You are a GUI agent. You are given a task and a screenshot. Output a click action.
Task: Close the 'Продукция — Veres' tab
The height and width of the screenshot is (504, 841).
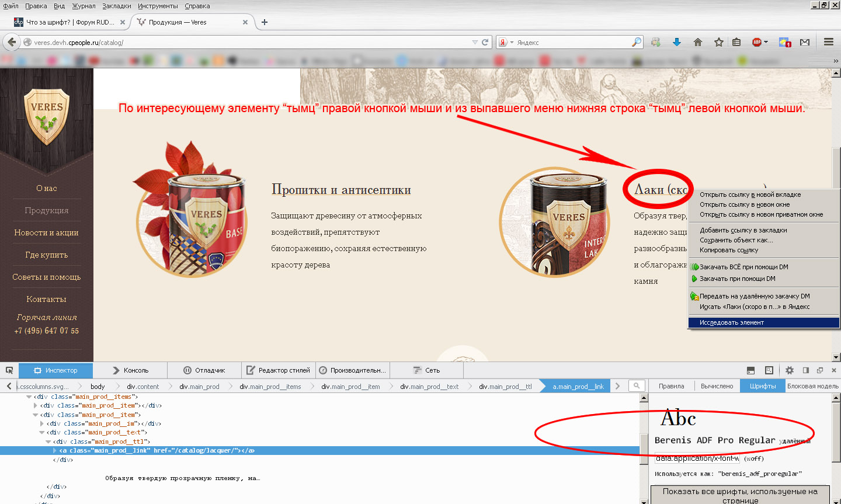245,22
